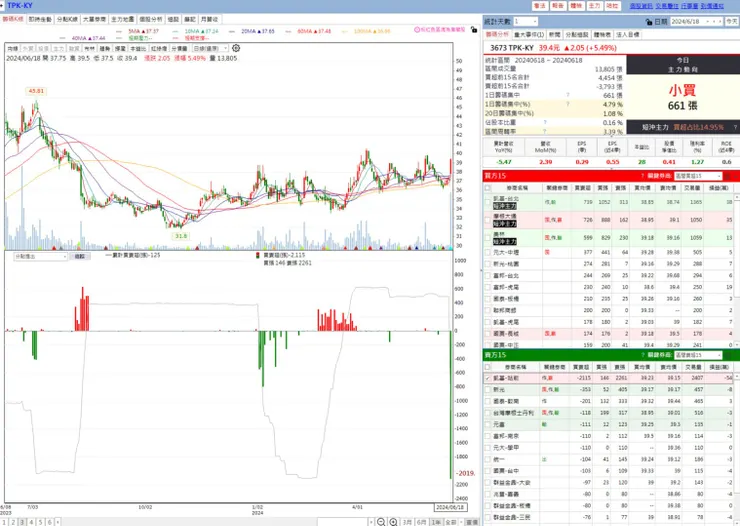Open the 行事曆 link in top bar
The height and width of the screenshot is (526, 740).
click(690, 6)
